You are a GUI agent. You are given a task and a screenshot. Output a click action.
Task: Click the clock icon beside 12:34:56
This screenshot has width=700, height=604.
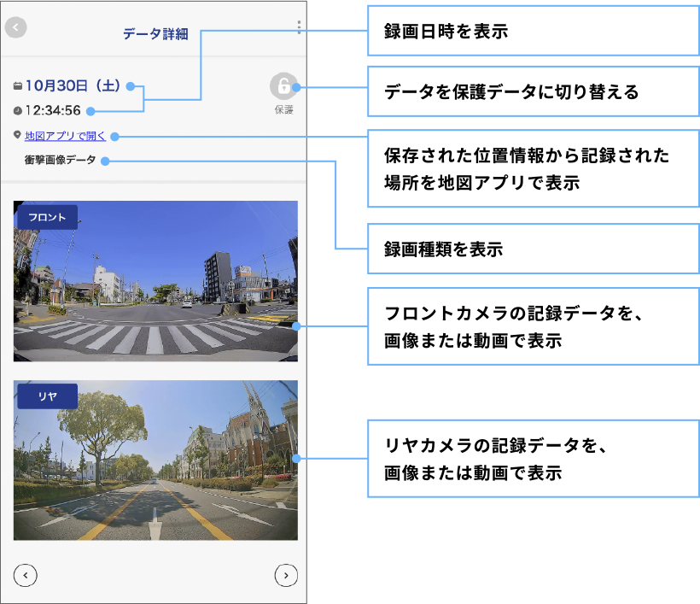click(17, 111)
